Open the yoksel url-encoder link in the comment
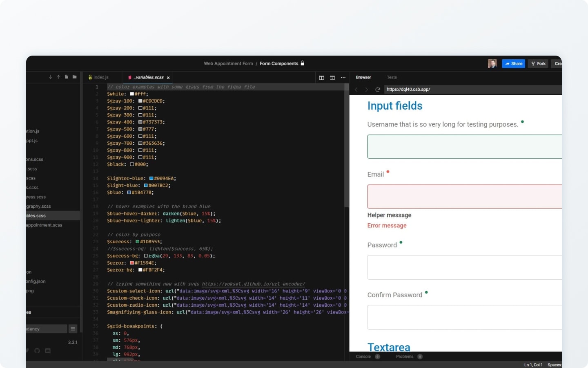The height and width of the screenshot is (368, 588). 254,284
